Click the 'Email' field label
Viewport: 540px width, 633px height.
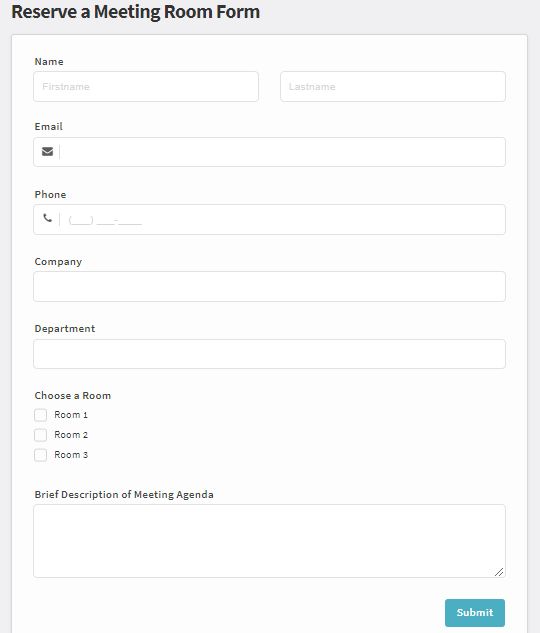pyautogui.click(x=48, y=127)
